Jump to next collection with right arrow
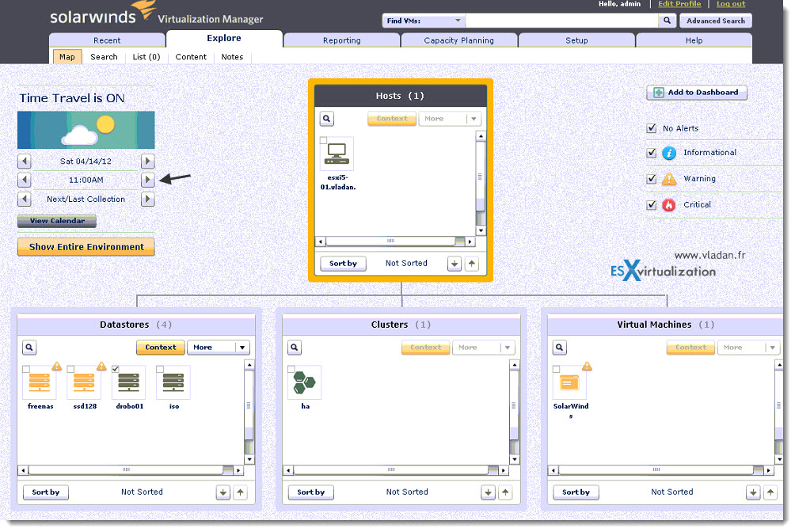 coord(147,199)
